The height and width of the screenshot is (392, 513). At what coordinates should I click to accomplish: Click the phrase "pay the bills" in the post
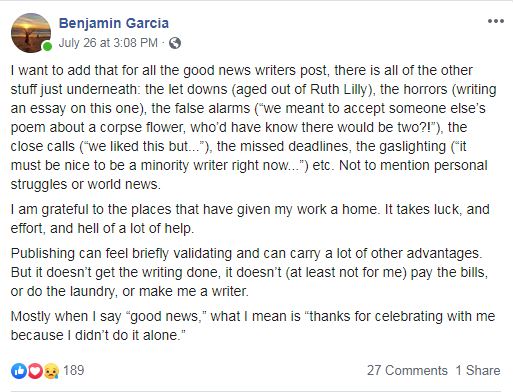coord(449,273)
